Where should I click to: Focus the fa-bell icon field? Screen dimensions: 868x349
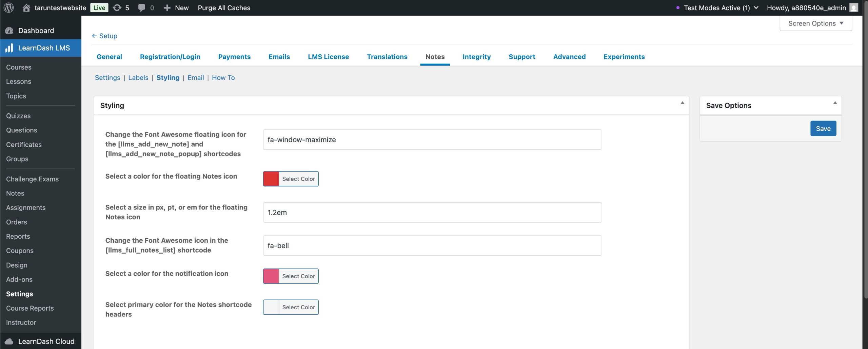432,245
